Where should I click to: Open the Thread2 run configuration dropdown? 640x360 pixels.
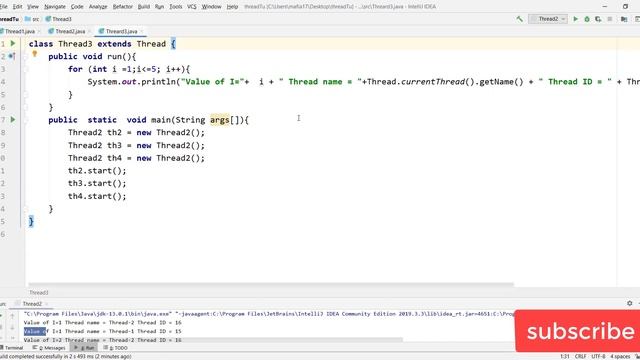click(x=548, y=19)
